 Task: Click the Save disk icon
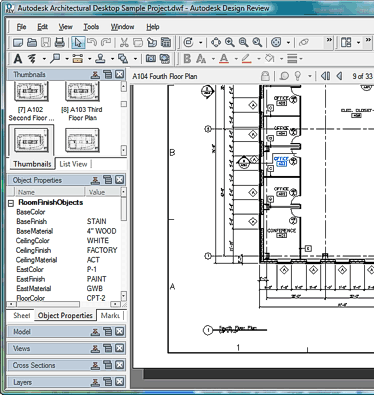[46, 42]
